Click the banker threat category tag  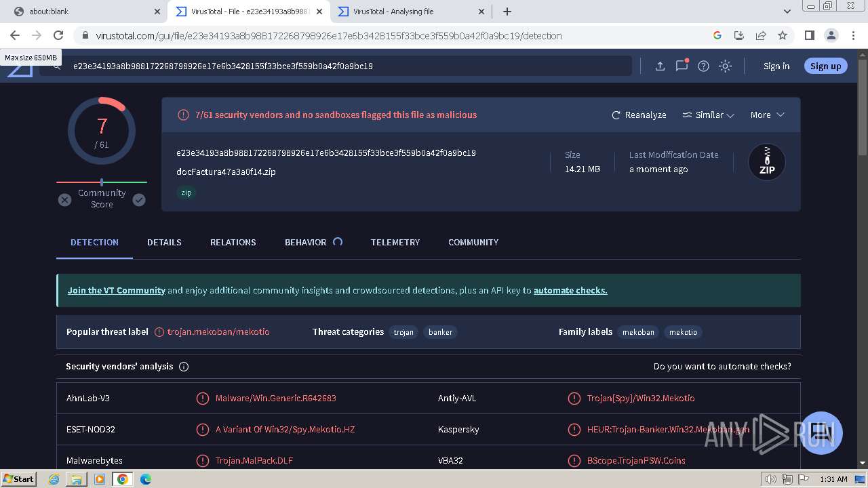pos(440,332)
